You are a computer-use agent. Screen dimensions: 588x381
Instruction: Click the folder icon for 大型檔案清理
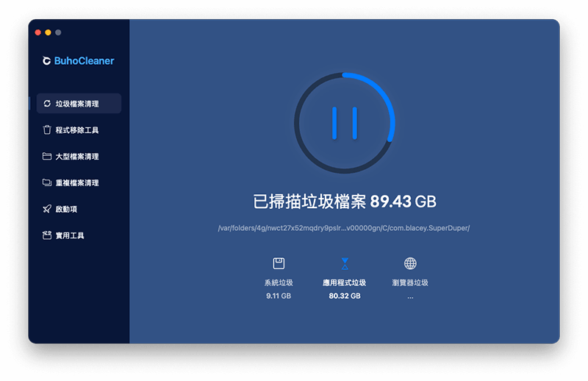pos(47,156)
